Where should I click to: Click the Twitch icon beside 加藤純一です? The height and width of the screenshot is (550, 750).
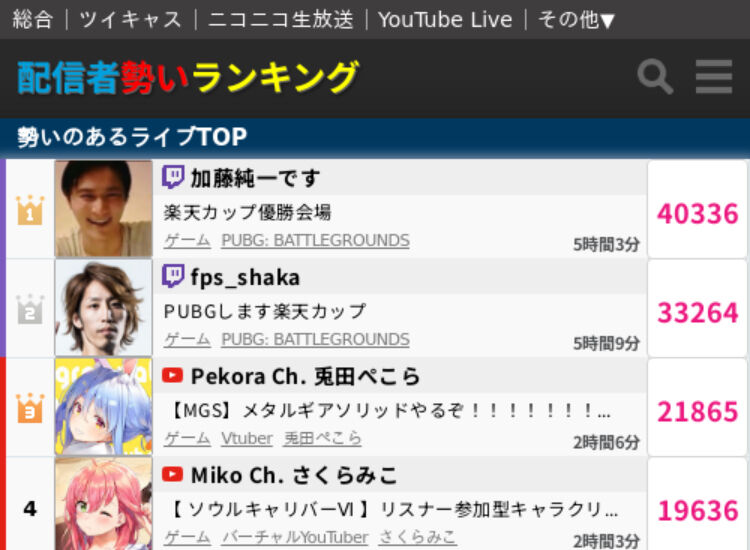[x=173, y=177]
